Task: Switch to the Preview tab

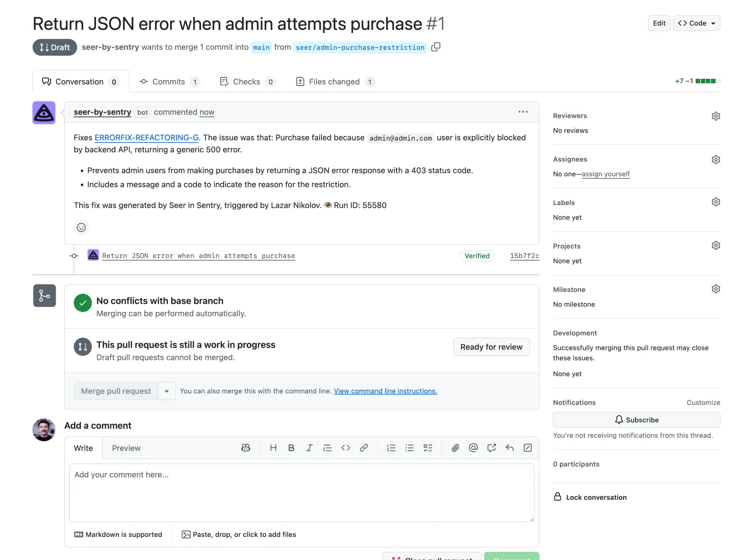Action: 126,448
